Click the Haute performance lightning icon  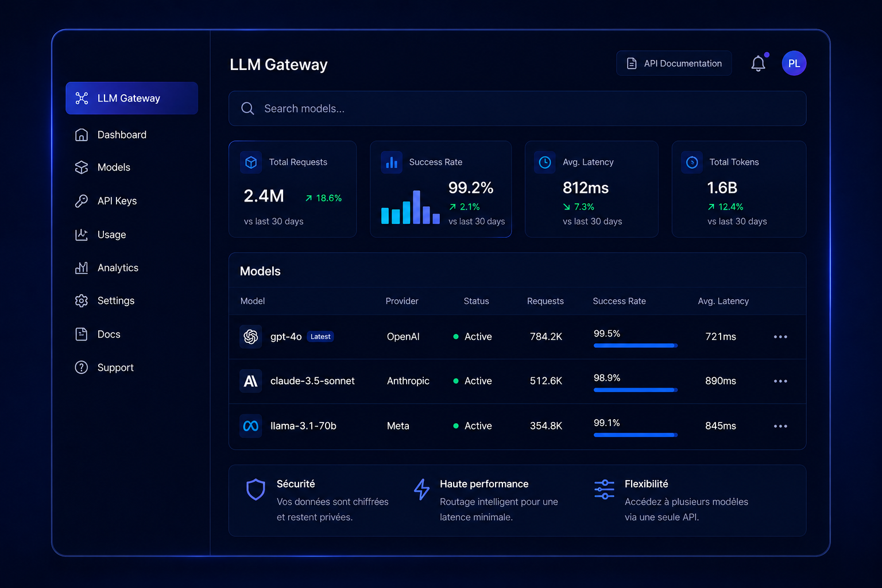(421, 489)
